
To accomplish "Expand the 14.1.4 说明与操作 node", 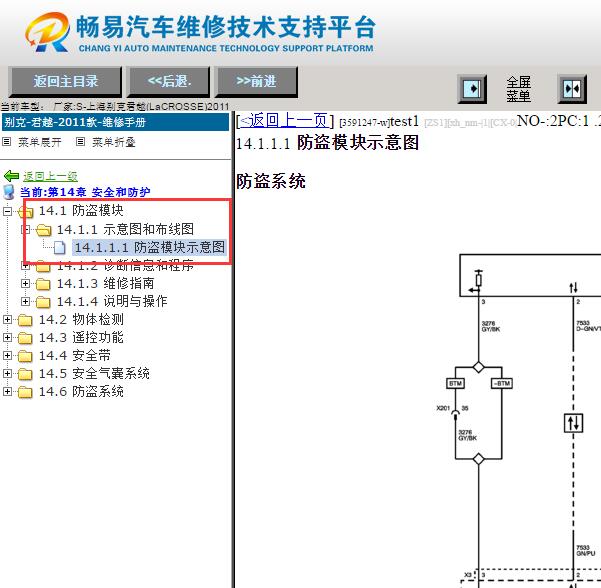I will pos(26,301).
